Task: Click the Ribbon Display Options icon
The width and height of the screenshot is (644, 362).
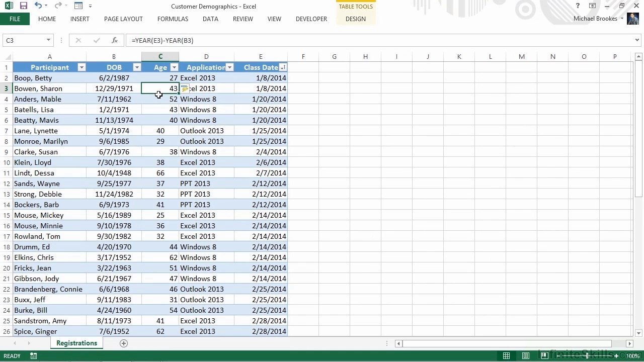Action: click(592, 6)
